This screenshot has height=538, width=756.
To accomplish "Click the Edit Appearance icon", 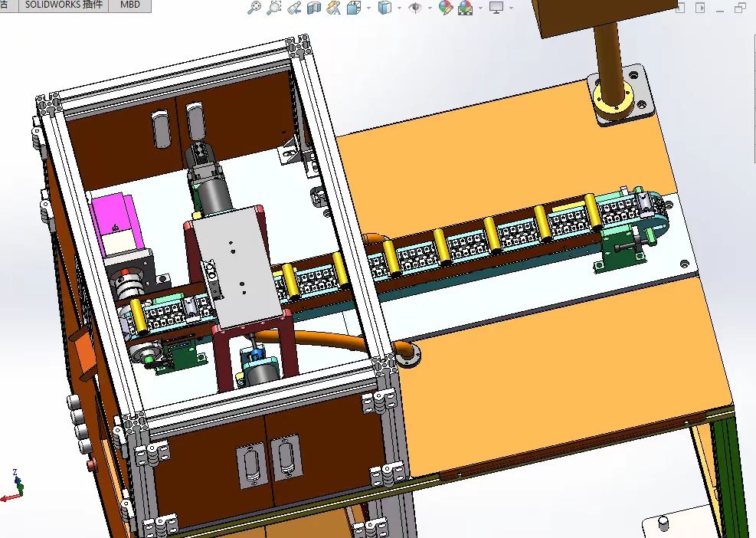I will coord(446,7).
